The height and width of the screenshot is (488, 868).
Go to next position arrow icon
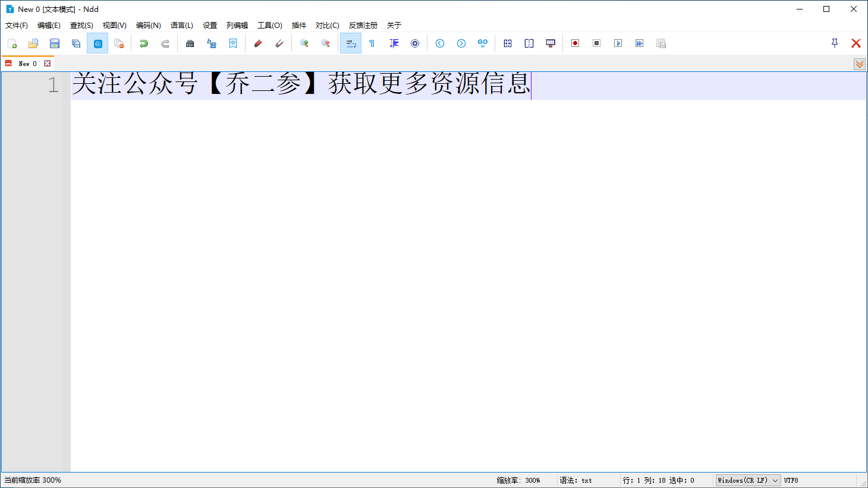tap(461, 43)
